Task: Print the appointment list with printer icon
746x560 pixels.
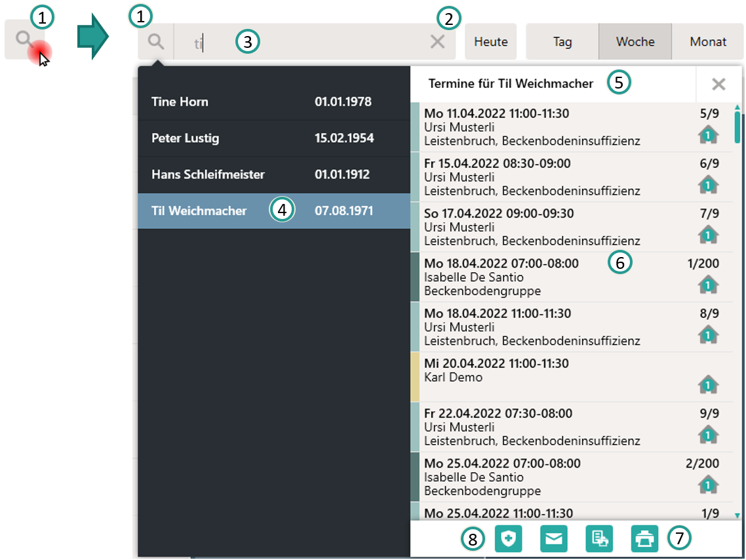Action: coord(644,539)
